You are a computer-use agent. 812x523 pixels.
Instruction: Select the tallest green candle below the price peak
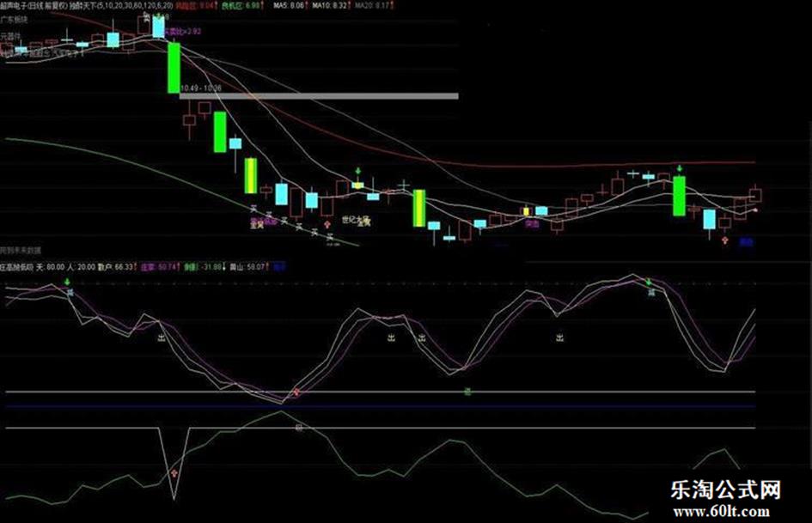(x=174, y=68)
